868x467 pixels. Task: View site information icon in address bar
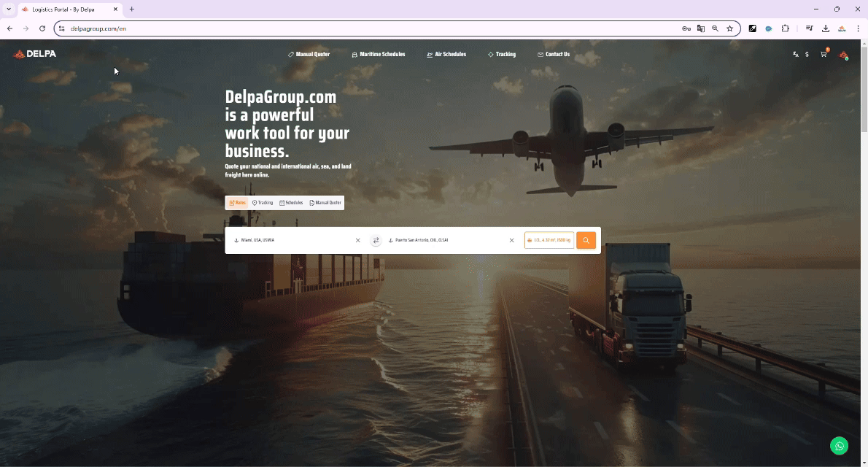click(x=62, y=28)
